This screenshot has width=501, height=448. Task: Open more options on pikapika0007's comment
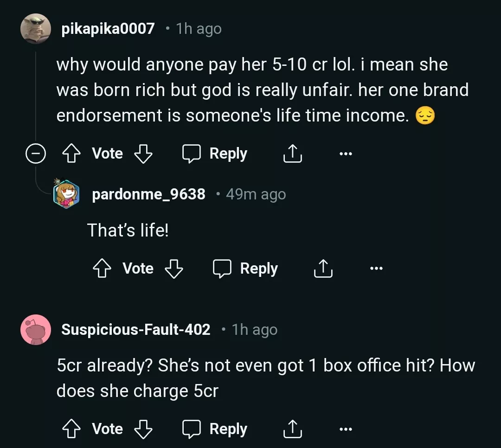click(345, 154)
